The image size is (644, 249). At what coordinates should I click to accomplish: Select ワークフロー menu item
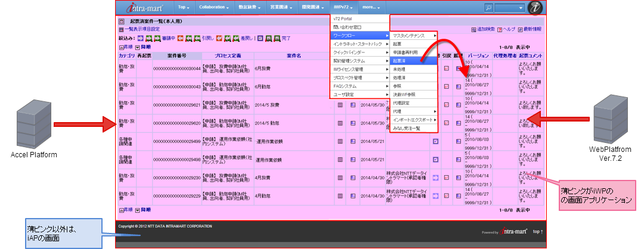click(x=360, y=36)
